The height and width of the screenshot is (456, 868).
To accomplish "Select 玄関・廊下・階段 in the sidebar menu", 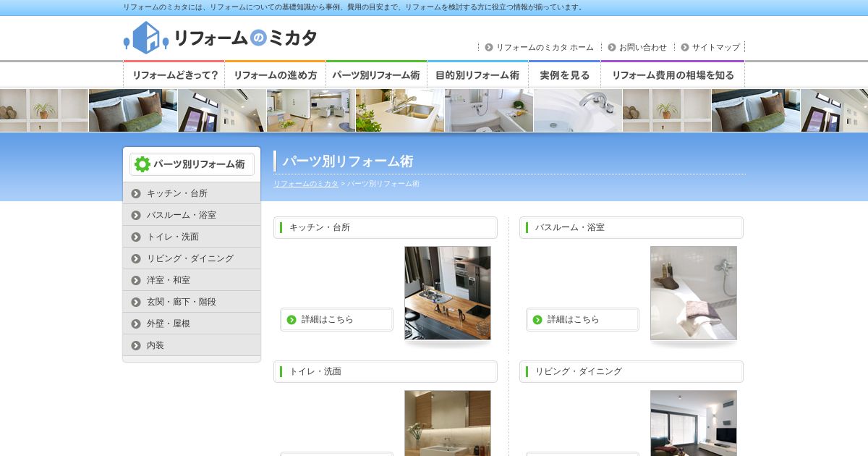I will [192, 302].
